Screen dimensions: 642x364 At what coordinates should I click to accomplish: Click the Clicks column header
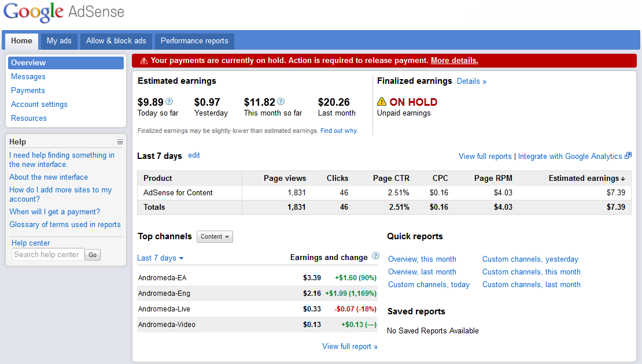[x=337, y=179]
